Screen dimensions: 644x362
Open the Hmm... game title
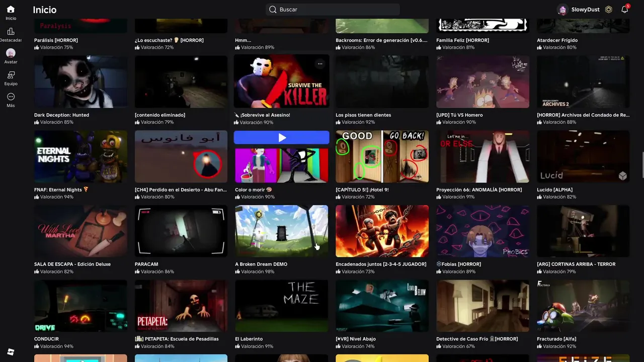243,40
